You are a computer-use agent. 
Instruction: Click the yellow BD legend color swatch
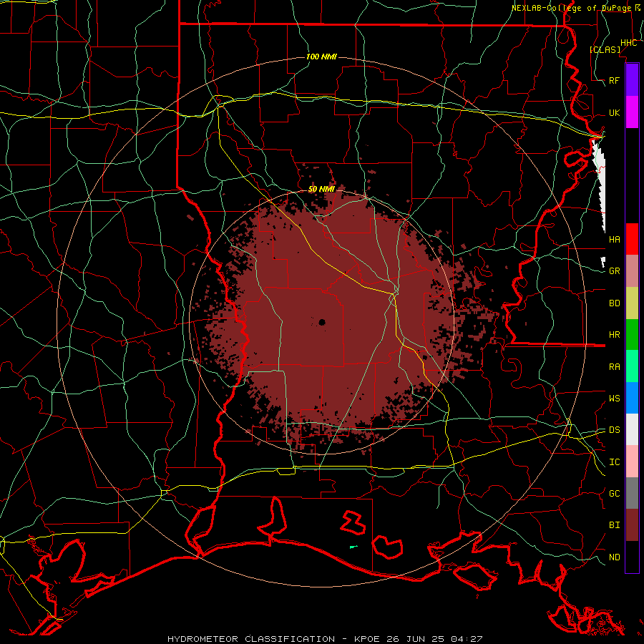[x=632, y=303]
